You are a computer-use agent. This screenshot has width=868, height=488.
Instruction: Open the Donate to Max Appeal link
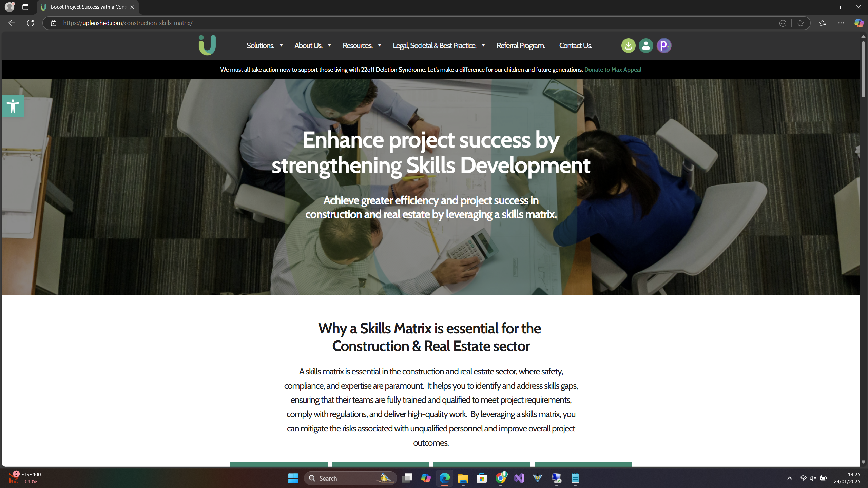pos(613,69)
